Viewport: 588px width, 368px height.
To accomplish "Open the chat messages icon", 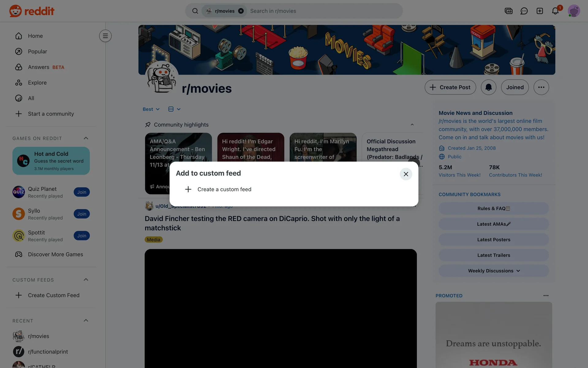I will coord(524,11).
